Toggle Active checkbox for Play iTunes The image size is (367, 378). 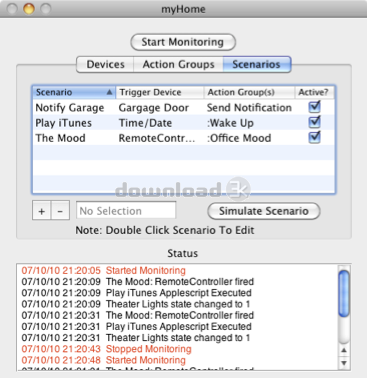[x=314, y=122]
